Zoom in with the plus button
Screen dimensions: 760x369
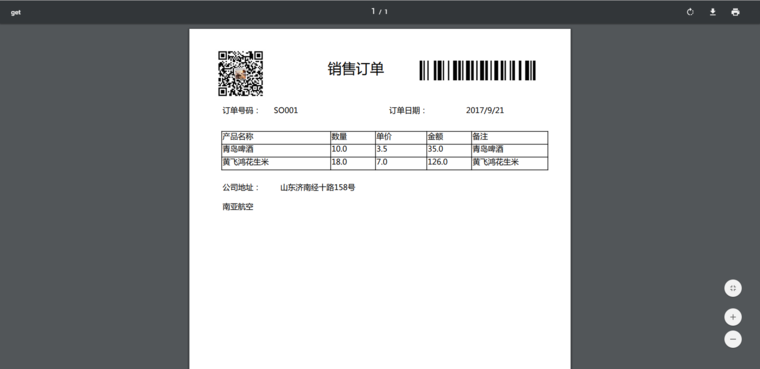[x=733, y=317]
